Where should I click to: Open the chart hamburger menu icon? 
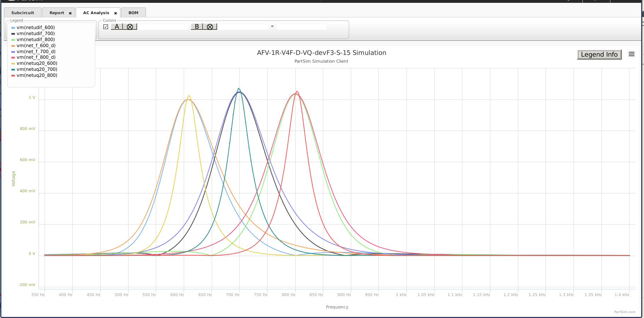pos(631,54)
